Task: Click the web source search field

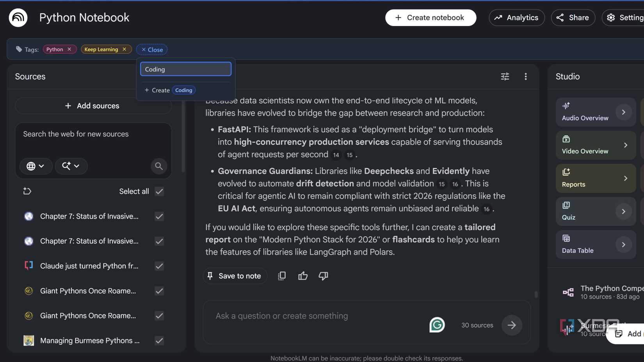Action: click(x=93, y=134)
